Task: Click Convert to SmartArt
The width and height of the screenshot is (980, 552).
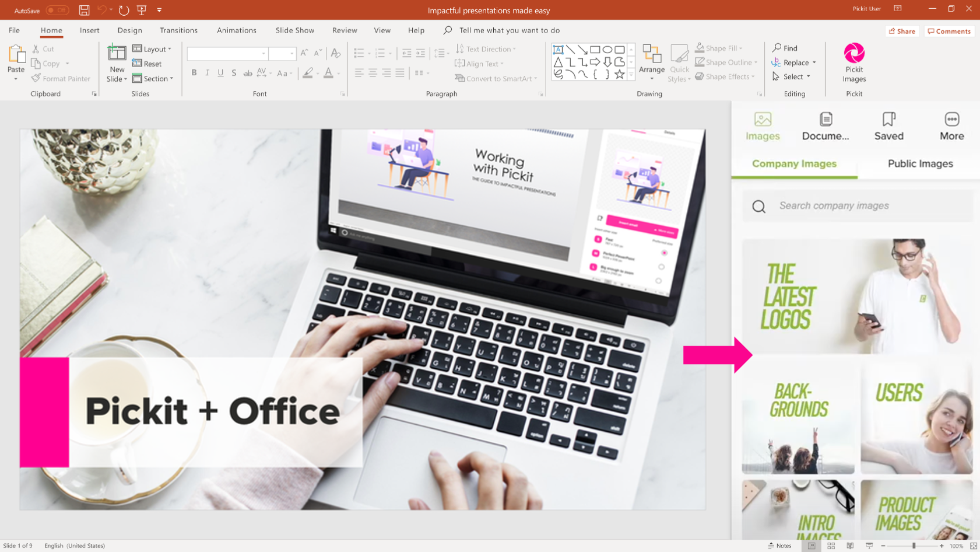Action: coord(496,78)
